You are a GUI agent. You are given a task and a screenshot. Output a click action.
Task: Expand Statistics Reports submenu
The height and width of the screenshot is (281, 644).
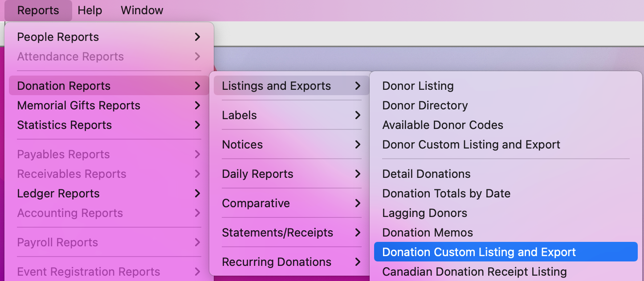click(x=64, y=125)
